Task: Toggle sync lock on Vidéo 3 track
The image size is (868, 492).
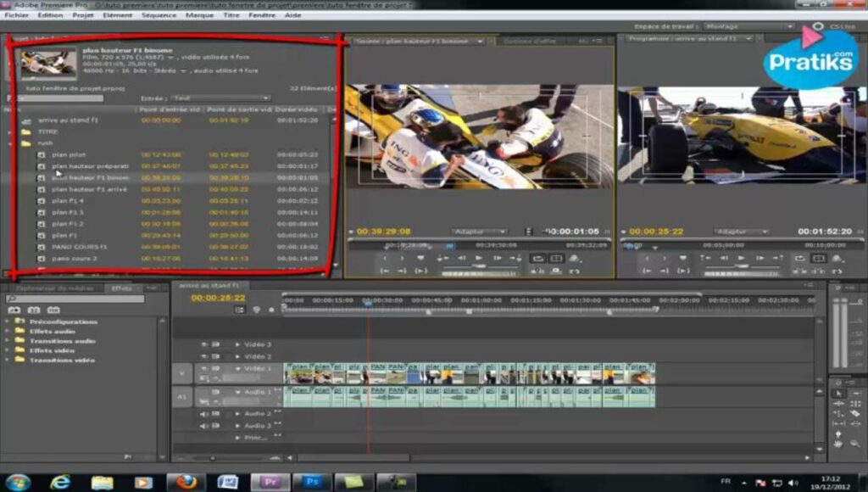Action: (x=215, y=344)
